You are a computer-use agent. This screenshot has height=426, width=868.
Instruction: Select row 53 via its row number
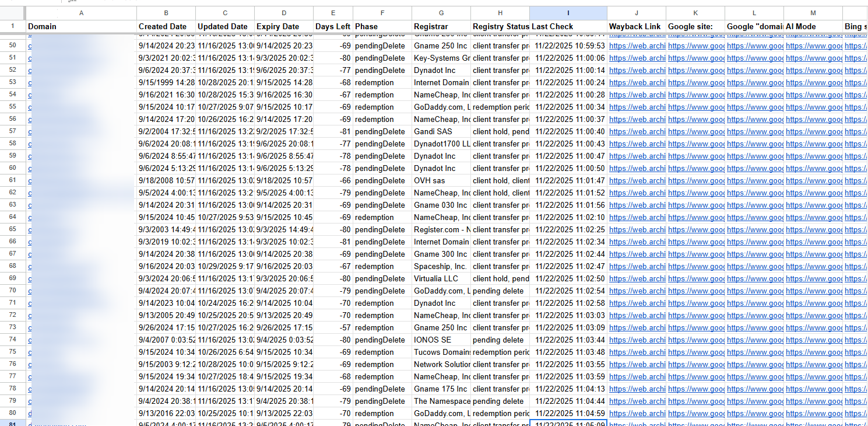click(13, 82)
